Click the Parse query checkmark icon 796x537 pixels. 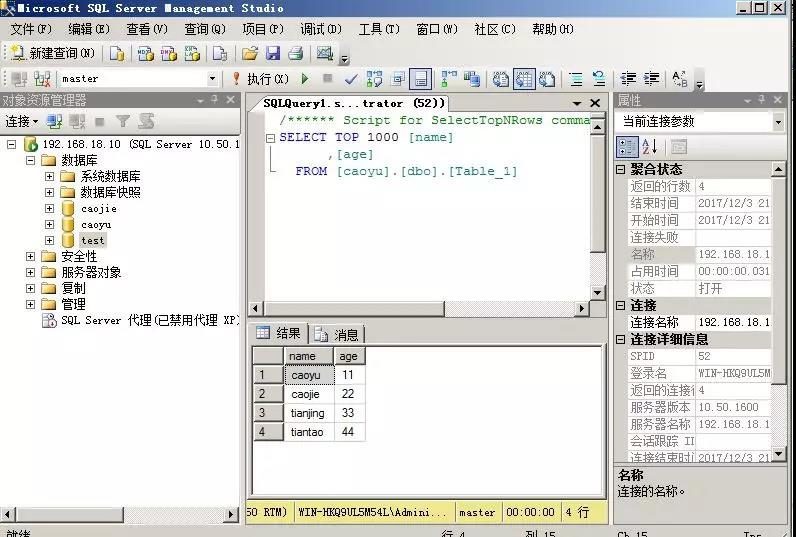coord(351,78)
